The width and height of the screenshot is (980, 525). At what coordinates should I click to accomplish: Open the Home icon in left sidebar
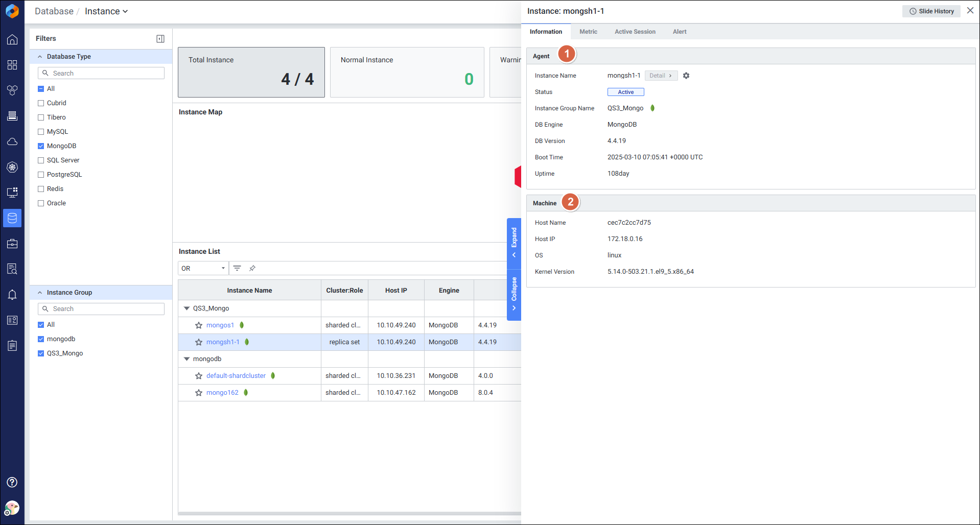click(12, 39)
